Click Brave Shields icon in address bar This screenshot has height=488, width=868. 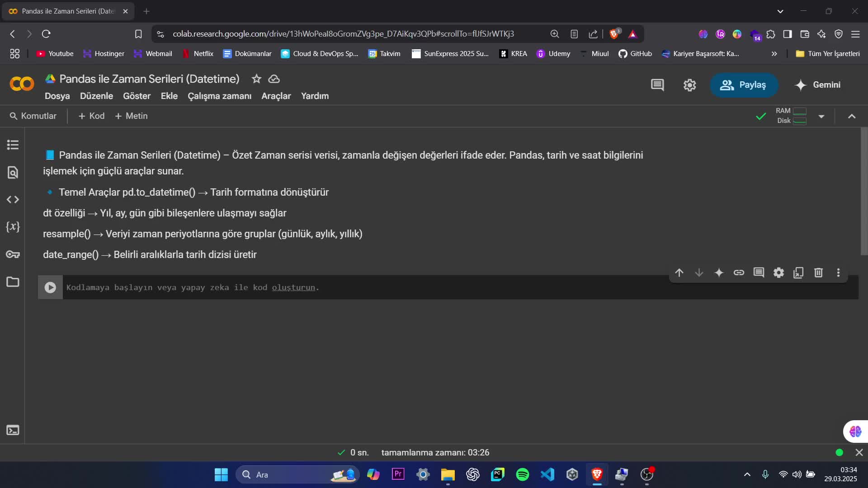614,34
